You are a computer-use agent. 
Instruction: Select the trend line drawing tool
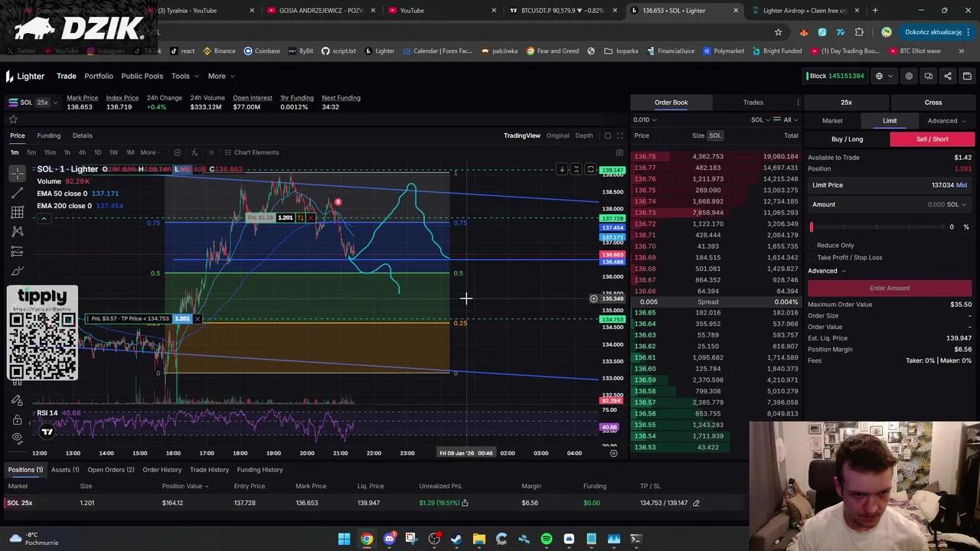point(18,193)
